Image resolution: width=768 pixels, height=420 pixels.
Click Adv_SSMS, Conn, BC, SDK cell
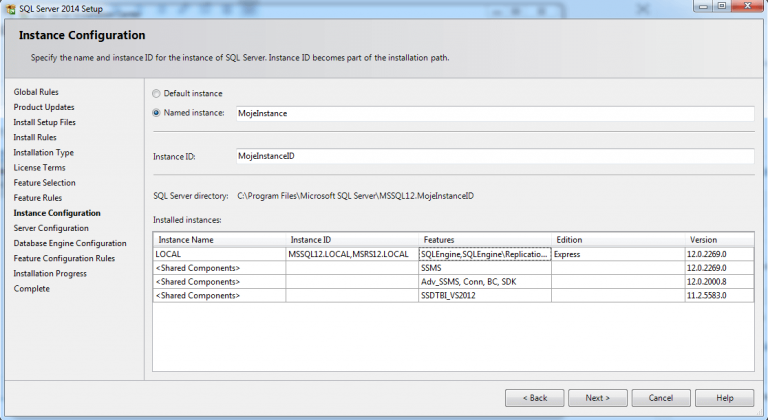tap(485, 282)
